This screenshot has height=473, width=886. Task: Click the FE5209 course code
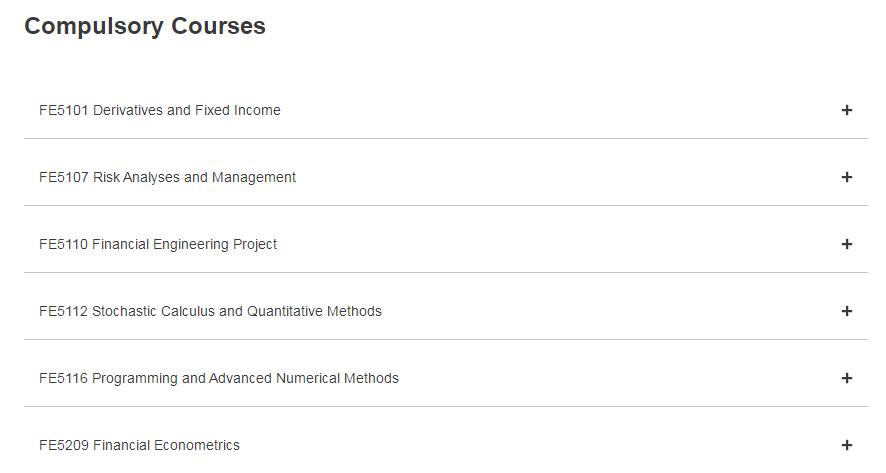tap(64, 445)
